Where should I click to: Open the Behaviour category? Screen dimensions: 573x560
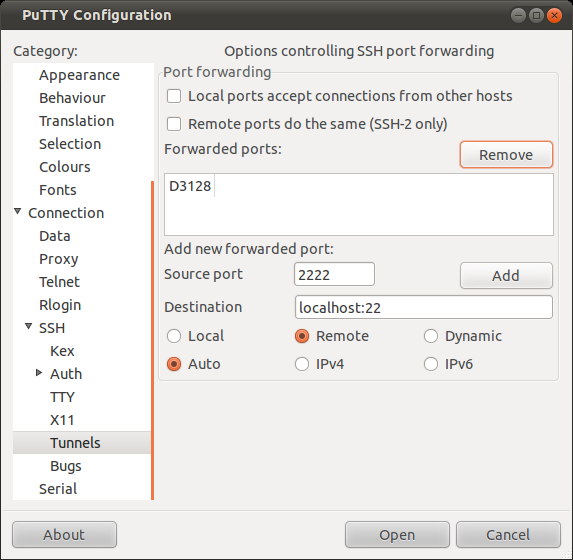tap(72, 98)
